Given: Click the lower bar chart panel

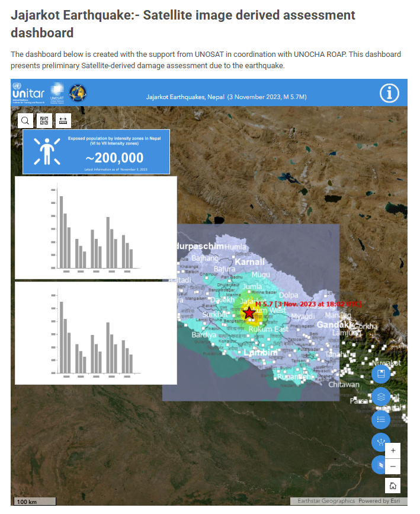Looking at the screenshot, I should [96, 333].
